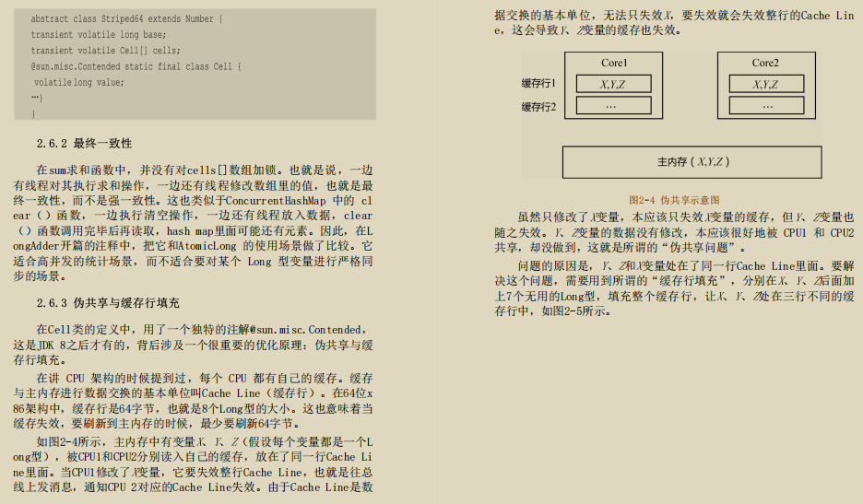Click the '主内存 (X,Y,Z)' box
This screenshot has width=863, height=504.
point(692,162)
